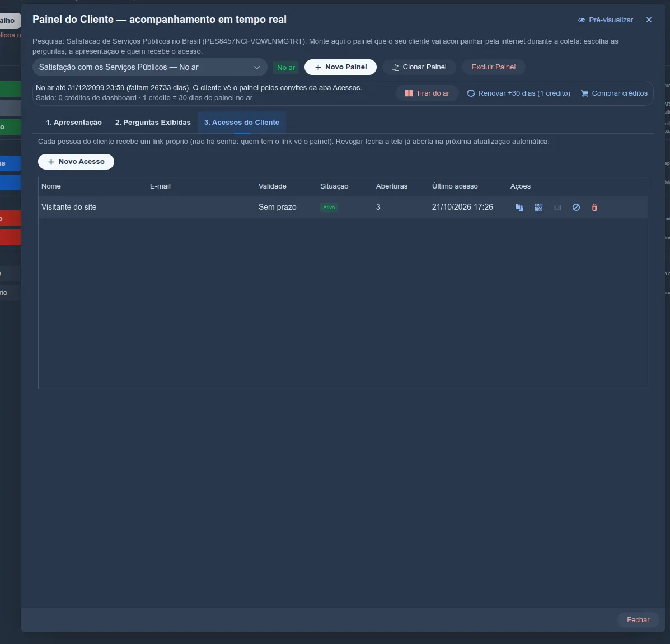Select 3. Acessos do Cliente tab
Screen dimensions: 670x644
point(242,123)
